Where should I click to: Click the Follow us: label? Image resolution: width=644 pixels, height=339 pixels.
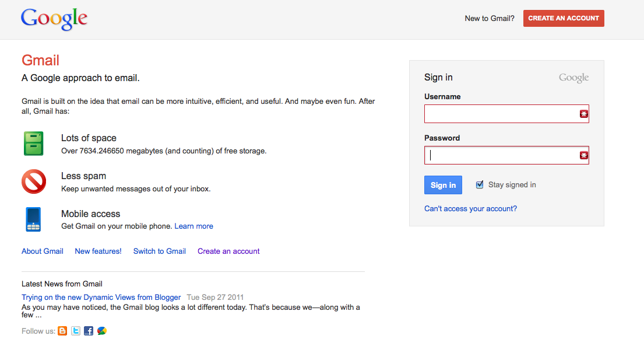[x=38, y=331]
